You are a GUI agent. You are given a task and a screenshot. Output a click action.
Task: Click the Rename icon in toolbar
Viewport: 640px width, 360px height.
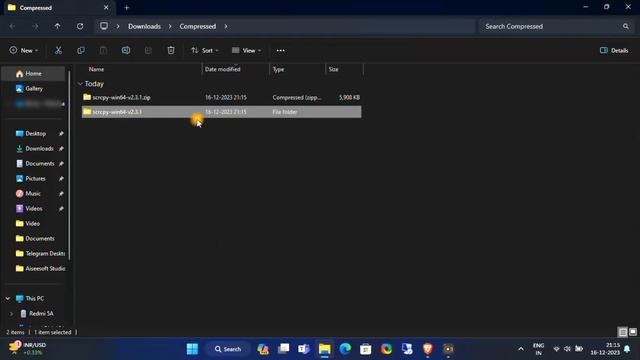click(126, 50)
